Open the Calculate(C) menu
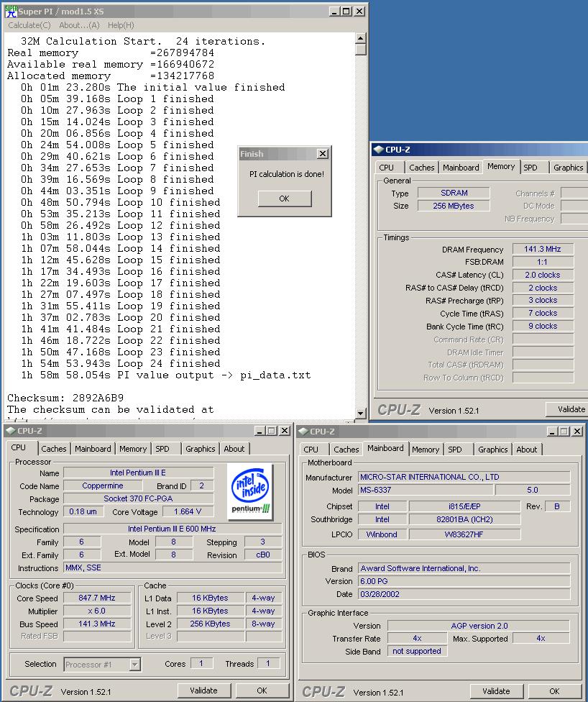Image resolution: width=588 pixels, height=702 pixels. pyautogui.click(x=29, y=25)
